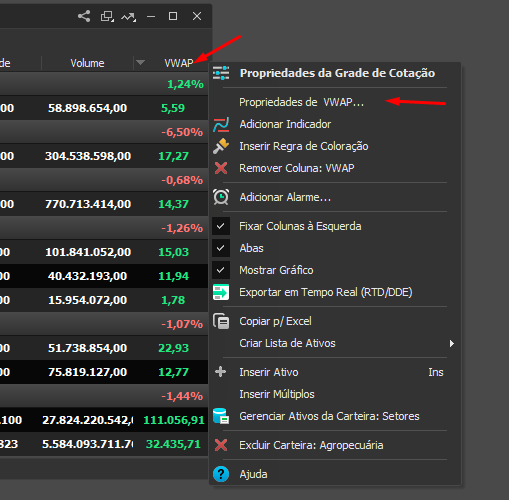This screenshot has height=500, width=509.
Task: Click VWAP value 5,59
Action: pyautogui.click(x=173, y=108)
